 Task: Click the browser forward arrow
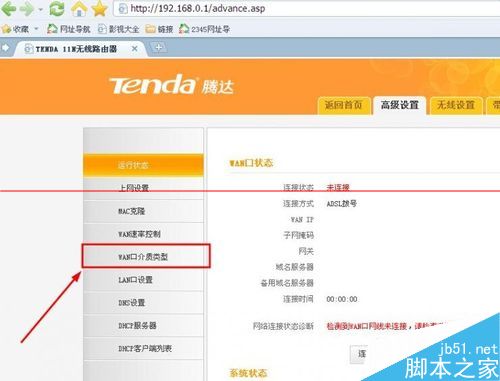tap(27, 9)
